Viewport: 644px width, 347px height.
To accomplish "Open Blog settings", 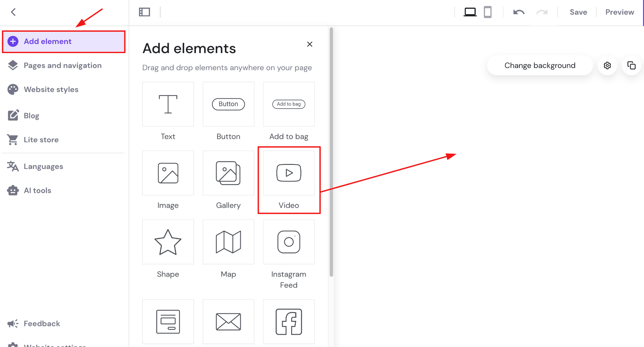I will tap(31, 115).
